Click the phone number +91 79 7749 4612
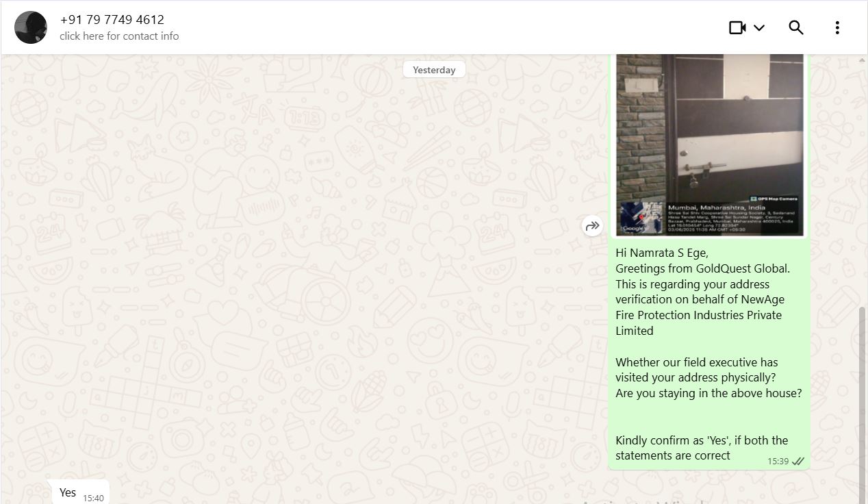 click(112, 20)
